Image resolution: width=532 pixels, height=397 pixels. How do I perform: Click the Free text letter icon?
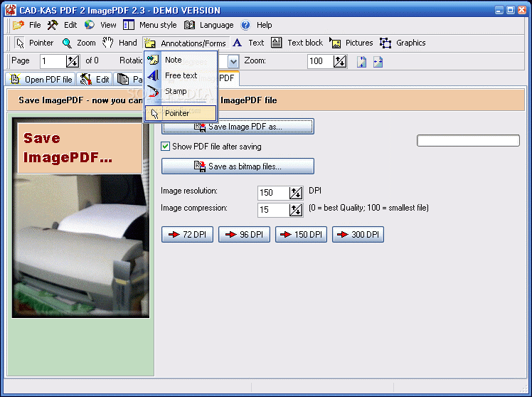153,75
